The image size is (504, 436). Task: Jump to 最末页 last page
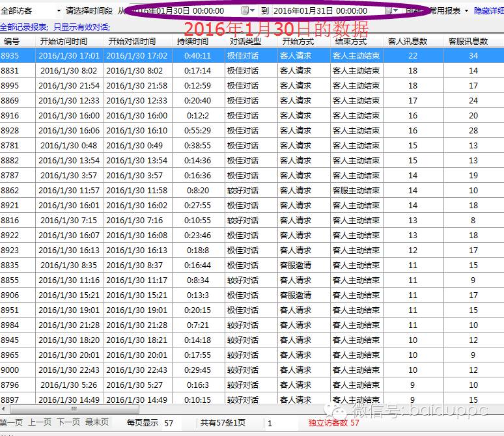point(97,422)
